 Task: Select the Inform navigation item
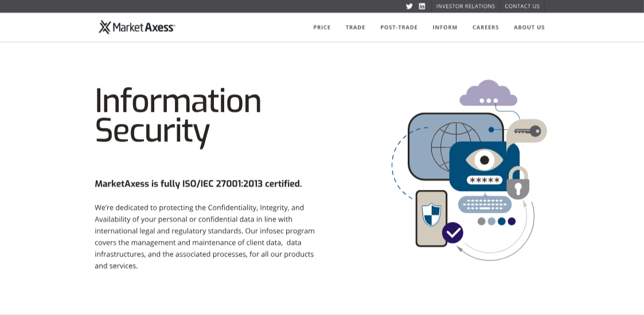[445, 28]
